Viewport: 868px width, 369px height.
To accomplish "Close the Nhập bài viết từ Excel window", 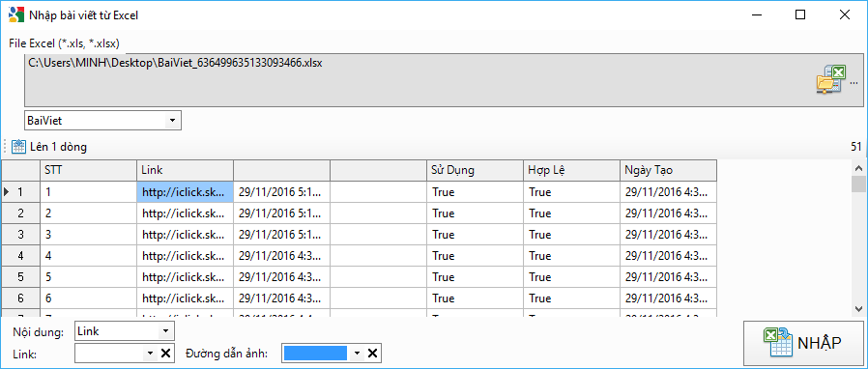I will pyautogui.click(x=844, y=14).
